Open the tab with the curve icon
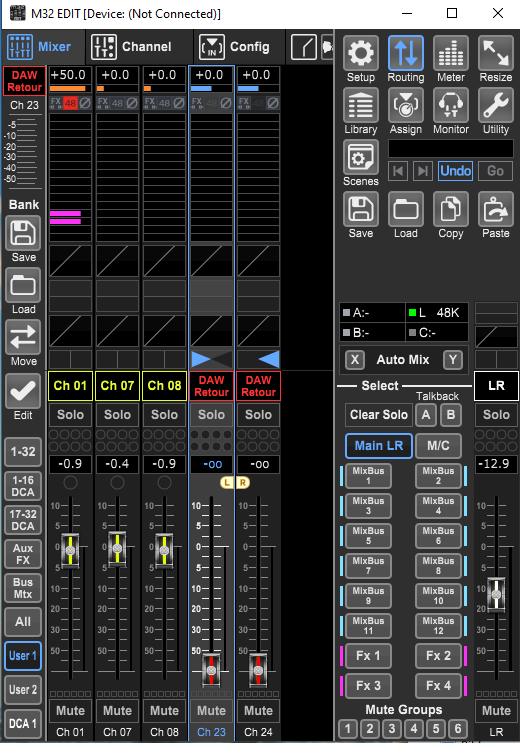 [304, 47]
